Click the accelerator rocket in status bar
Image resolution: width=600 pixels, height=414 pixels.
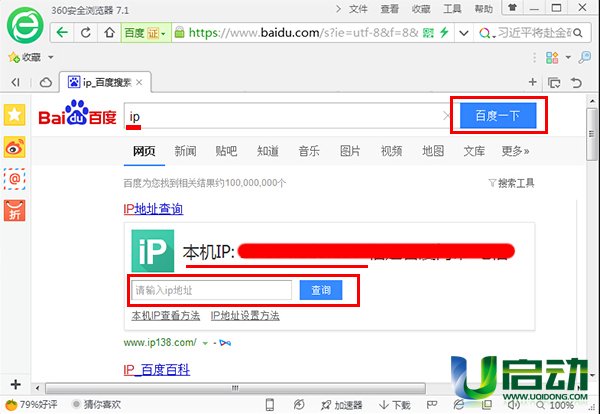[341, 405]
